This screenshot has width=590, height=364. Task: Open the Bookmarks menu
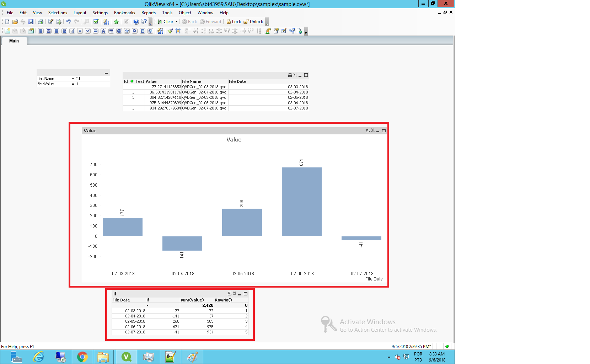point(124,13)
